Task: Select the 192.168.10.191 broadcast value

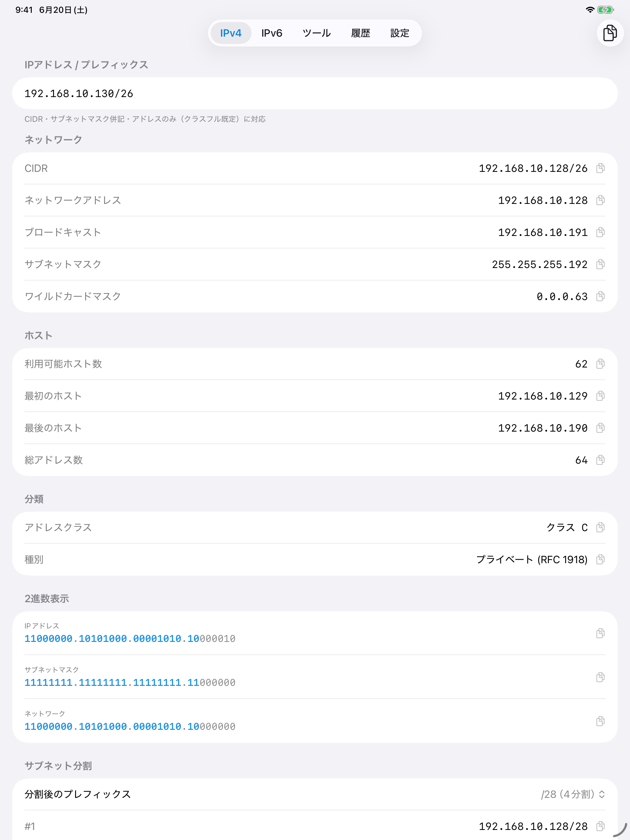Action: pos(543,232)
